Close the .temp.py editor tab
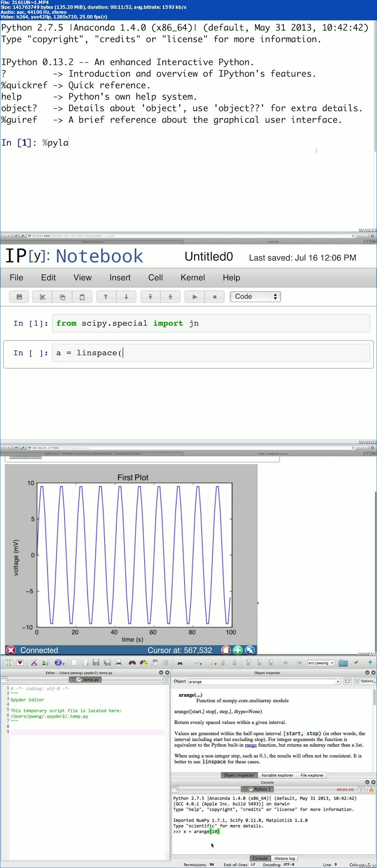The image size is (377, 868). click(x=74, y=680)
